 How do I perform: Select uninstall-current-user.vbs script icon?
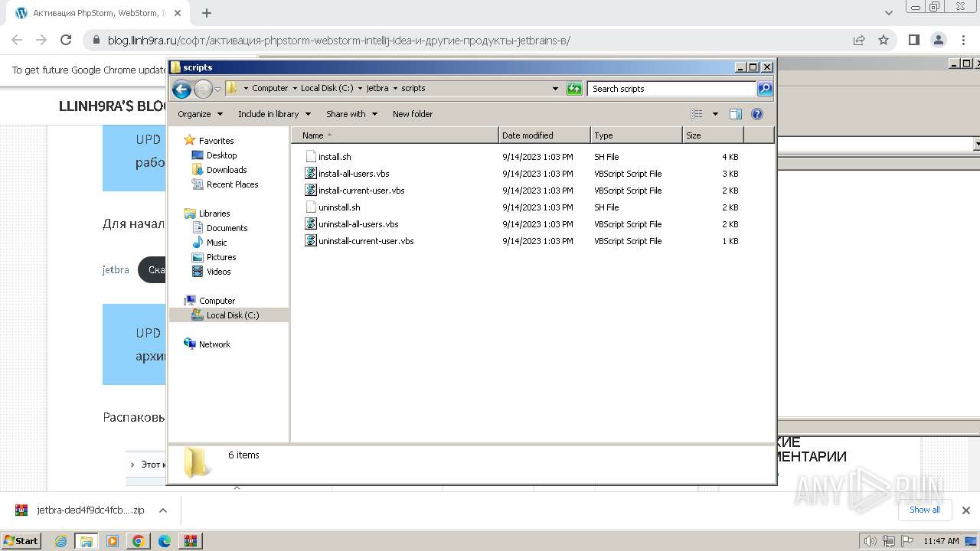[311, 241]
